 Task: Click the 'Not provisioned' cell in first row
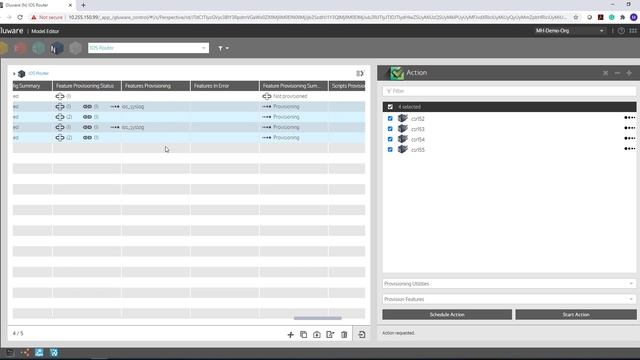[290, 96]
